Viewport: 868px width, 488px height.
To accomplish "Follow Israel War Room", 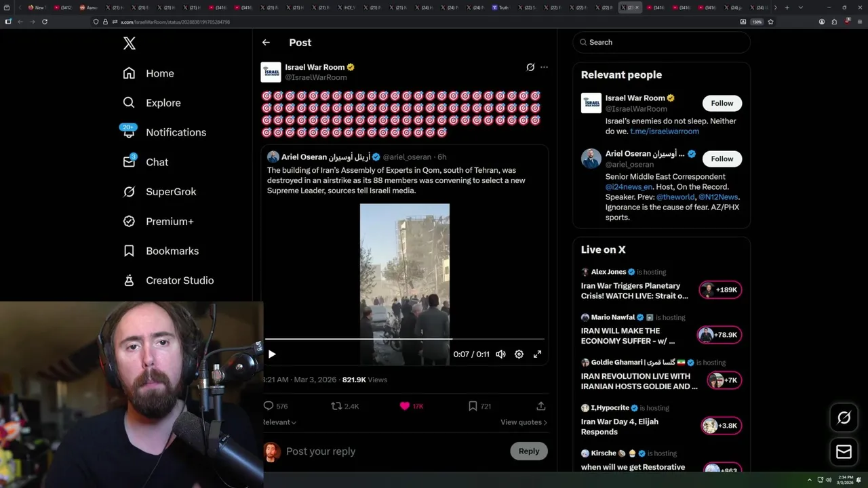I will (x=722, y=103).
